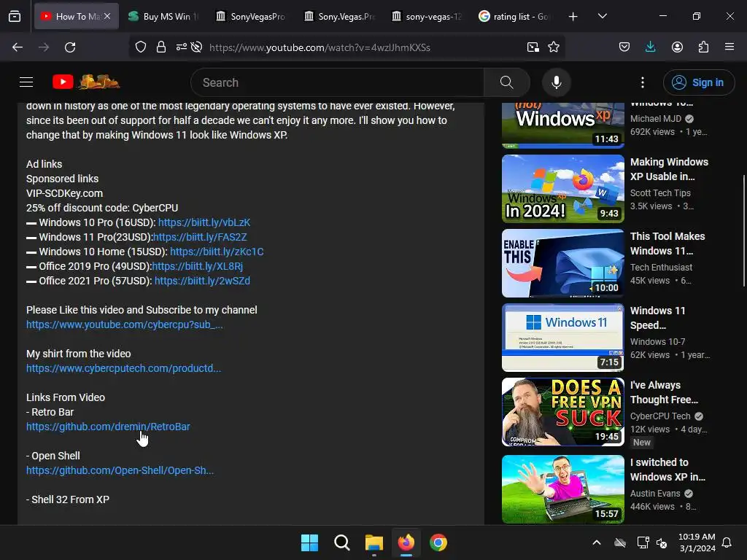Screen dimensions: 747x560
Task: Focus the YouTube Search field
Action: [x=337, y=82]
